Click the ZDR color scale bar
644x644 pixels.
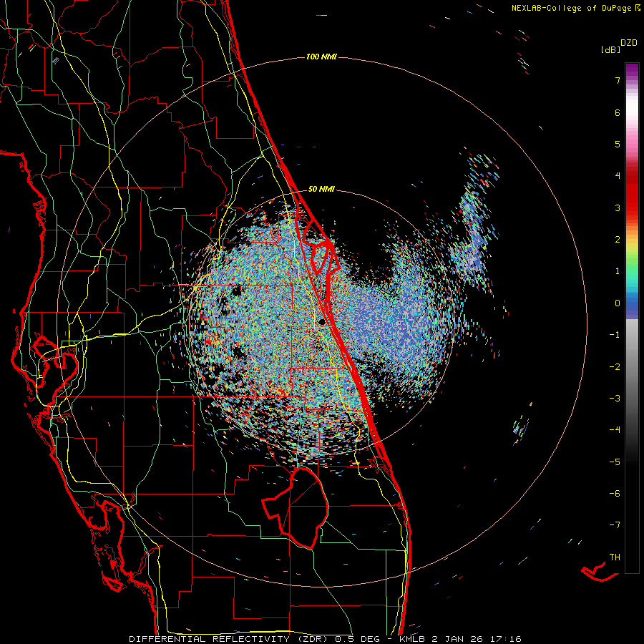[632, 318]
